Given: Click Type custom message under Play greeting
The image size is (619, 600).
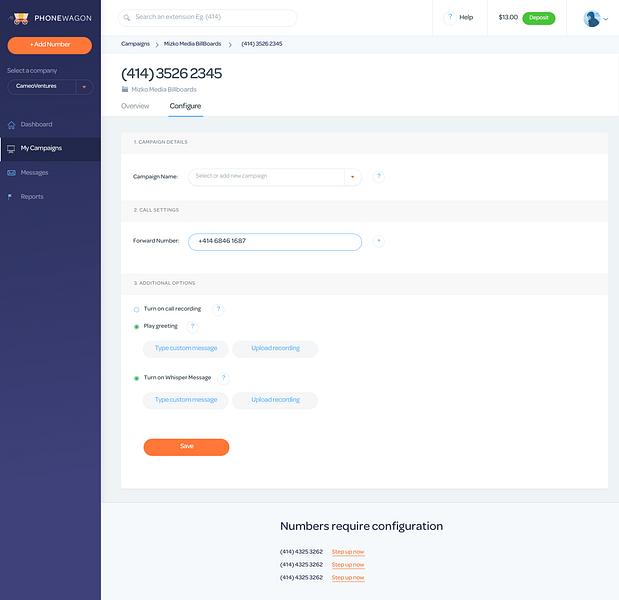Looking at the screenshot, I should (x=186, y=349).
